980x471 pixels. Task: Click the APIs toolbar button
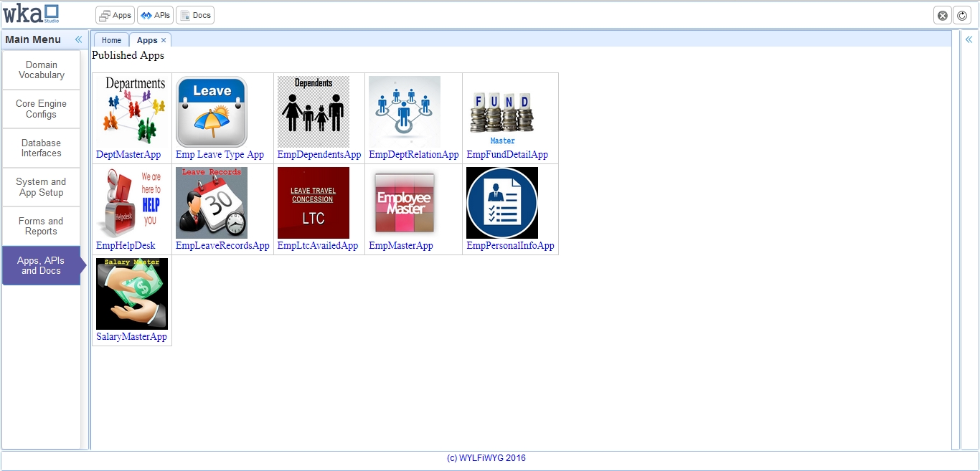[x=155, y=15]
